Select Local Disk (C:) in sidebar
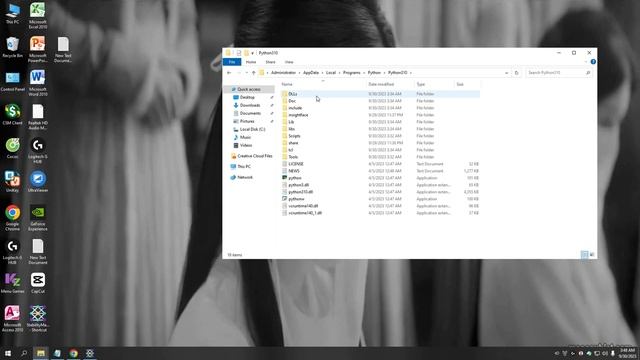640x360 pixels. [252, 129]
